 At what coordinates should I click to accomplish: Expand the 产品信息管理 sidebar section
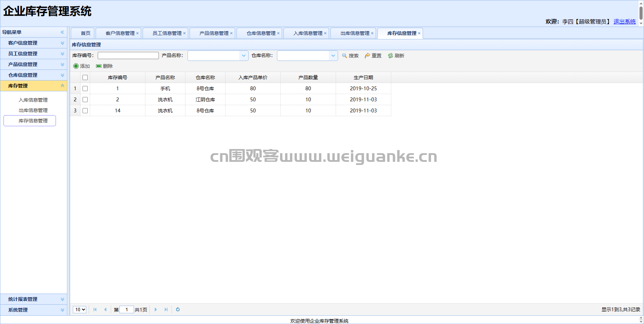click(x=33, y=64)
